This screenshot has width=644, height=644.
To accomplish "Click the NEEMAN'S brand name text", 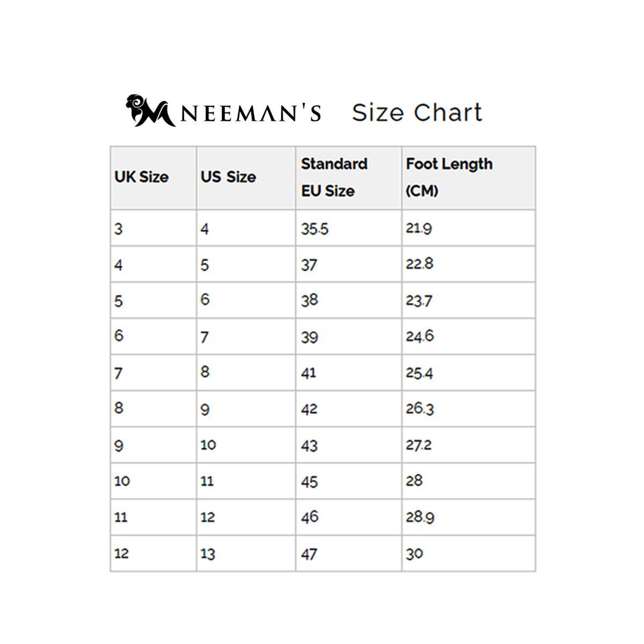I will (x=251, y=114).
